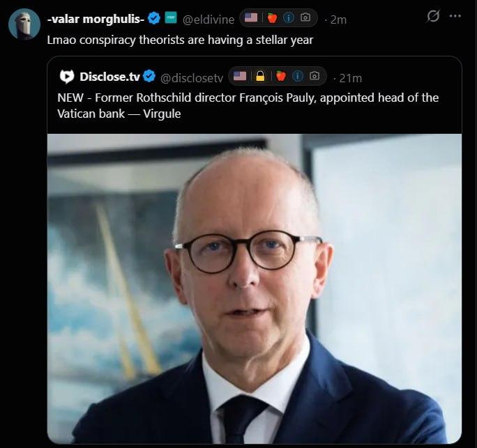The height and width of the screenshot is (448, 477).
Task: Click the US flag icon beside @eldivine
Action: [252, 19]
